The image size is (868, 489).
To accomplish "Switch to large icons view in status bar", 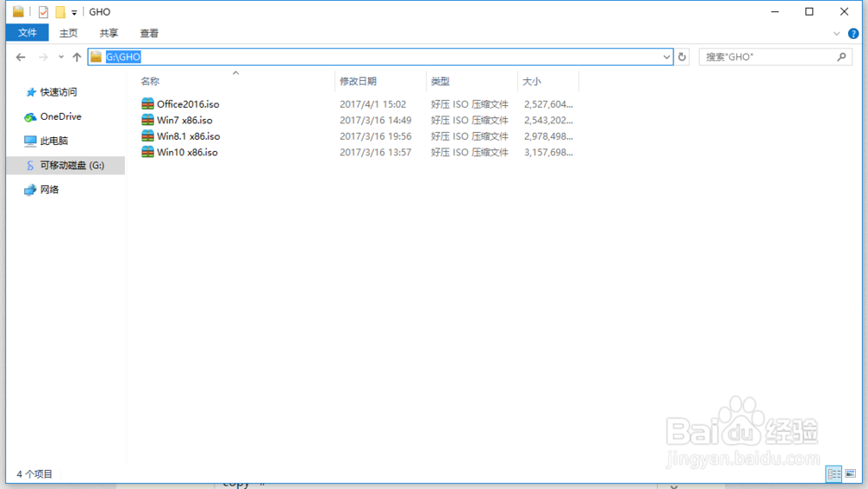I will tap(851, 473).
